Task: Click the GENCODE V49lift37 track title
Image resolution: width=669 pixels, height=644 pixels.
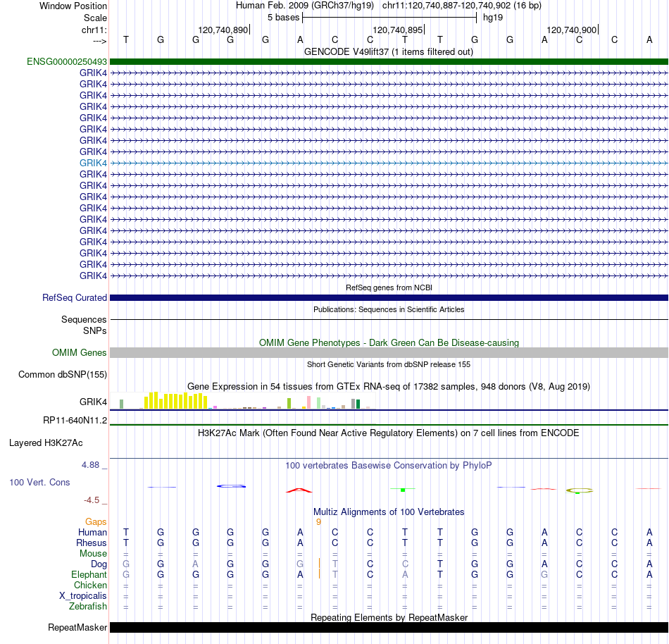Action: tap(389, 52)
